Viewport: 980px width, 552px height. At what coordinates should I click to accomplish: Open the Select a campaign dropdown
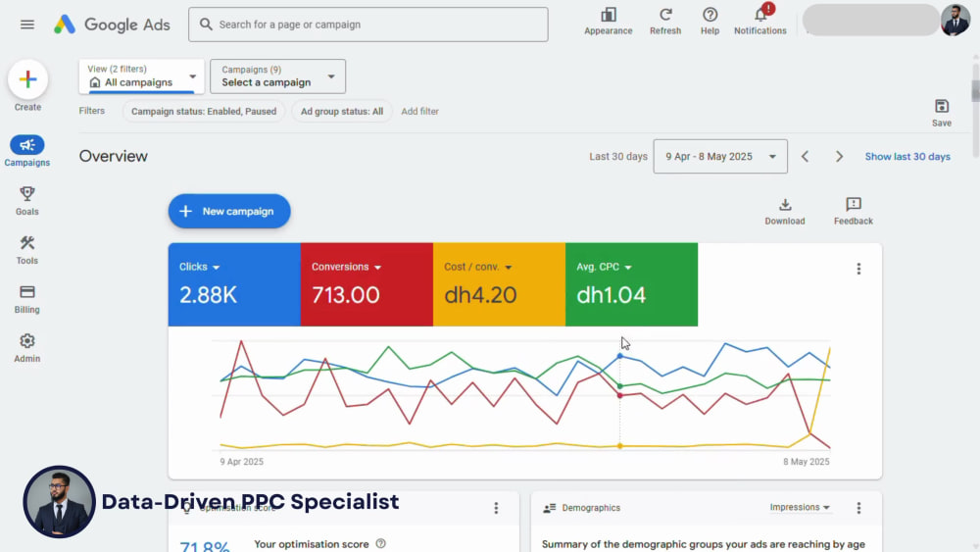[277, 76]
